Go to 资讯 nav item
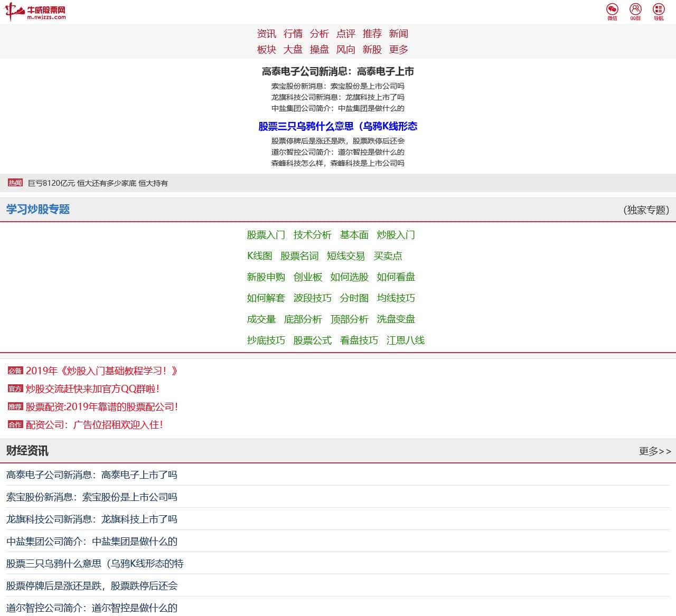Viewport: 676px width, 616px height. pyautogui.click(x=267, y=34)
